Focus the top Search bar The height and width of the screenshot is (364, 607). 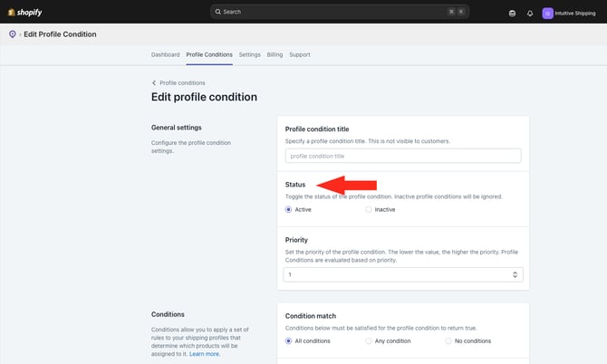coord(340,12)
